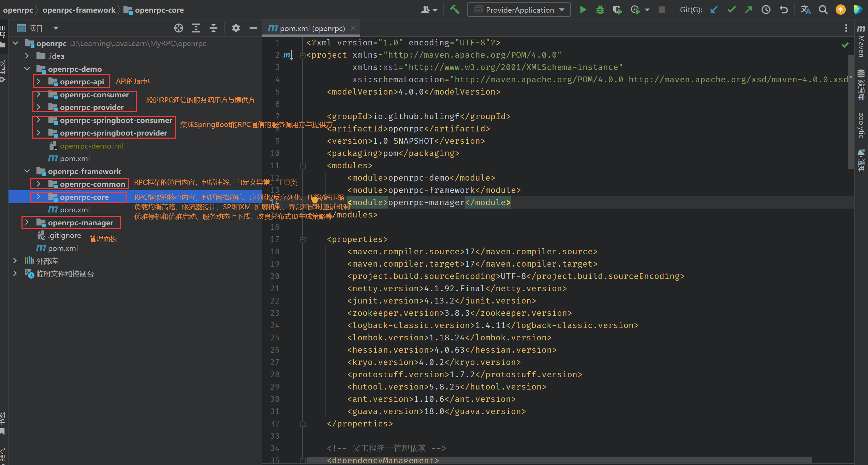The height and width of the screenshot is (465, 868).
Task: Collapse the openrpc-demo module
Action: click(x=27, y=69)
